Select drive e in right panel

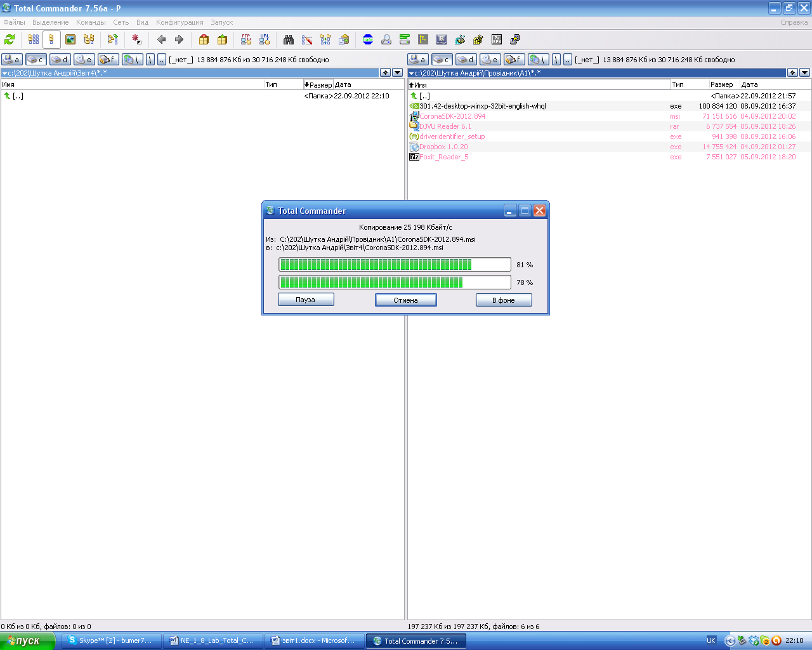(x=490, y=59)
